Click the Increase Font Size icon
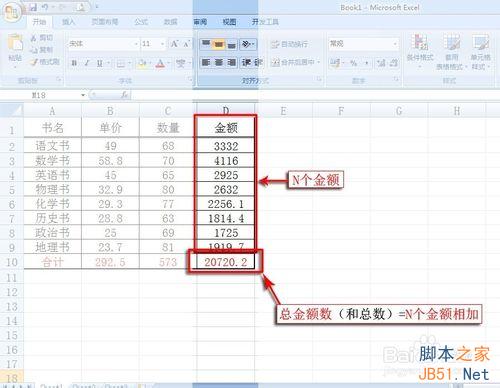The width and height of the screenshot is (500, 388). 174,44
